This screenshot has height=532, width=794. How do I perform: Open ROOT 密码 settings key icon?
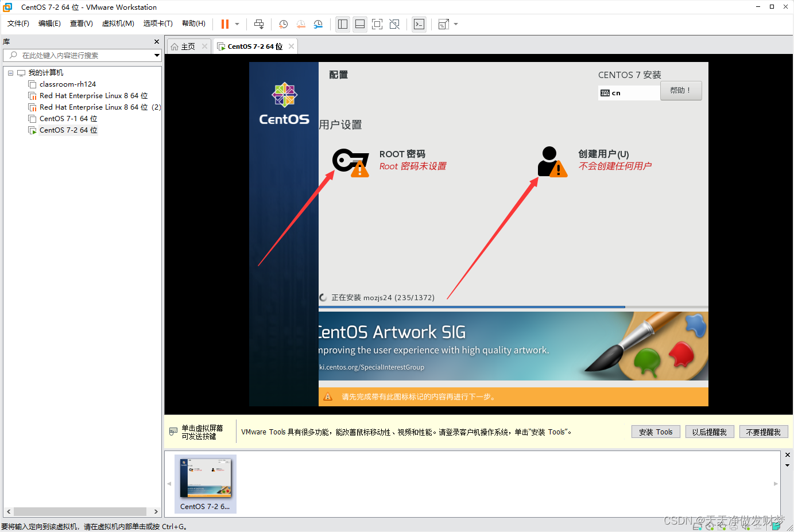[x=351, y=162]
